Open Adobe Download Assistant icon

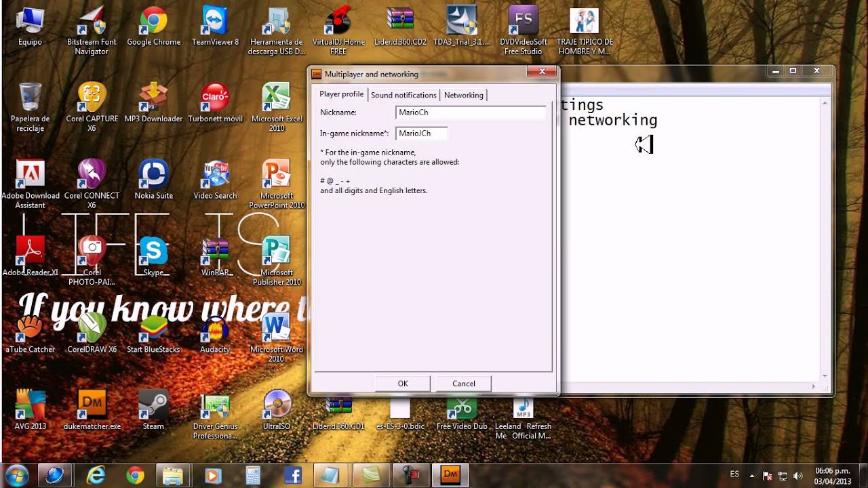pyautogui.click(x=31, y=184)
